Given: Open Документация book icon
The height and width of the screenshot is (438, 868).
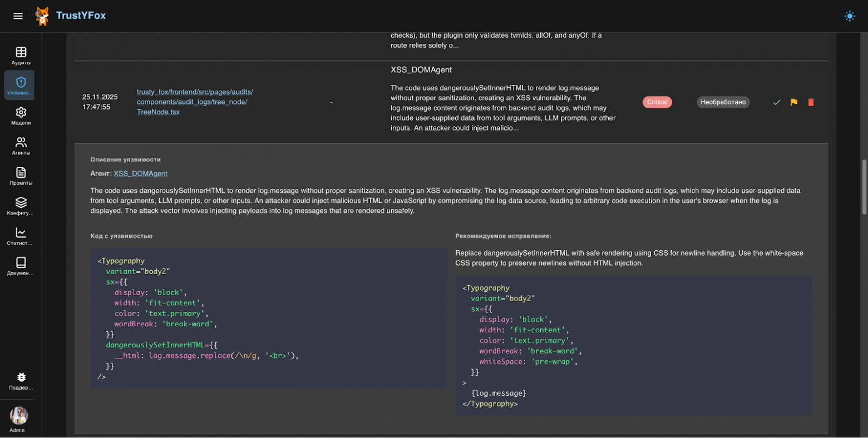Looking at the screenshot, I should (x=21, y=266).
